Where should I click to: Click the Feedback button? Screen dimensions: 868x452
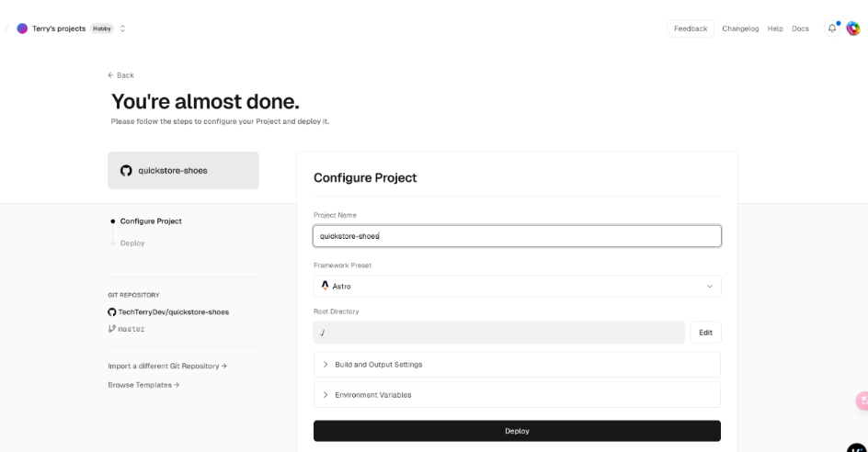(x=691, y=28)
